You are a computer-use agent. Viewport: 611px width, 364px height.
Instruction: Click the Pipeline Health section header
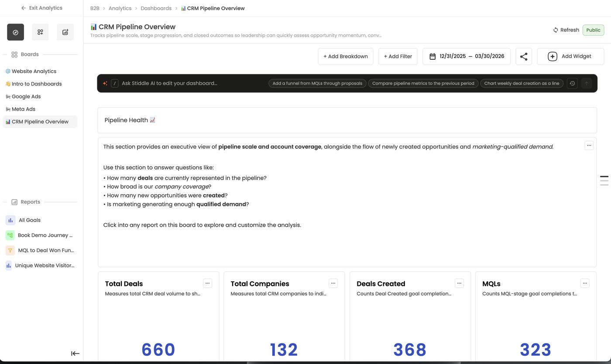[x=347, y=120]
